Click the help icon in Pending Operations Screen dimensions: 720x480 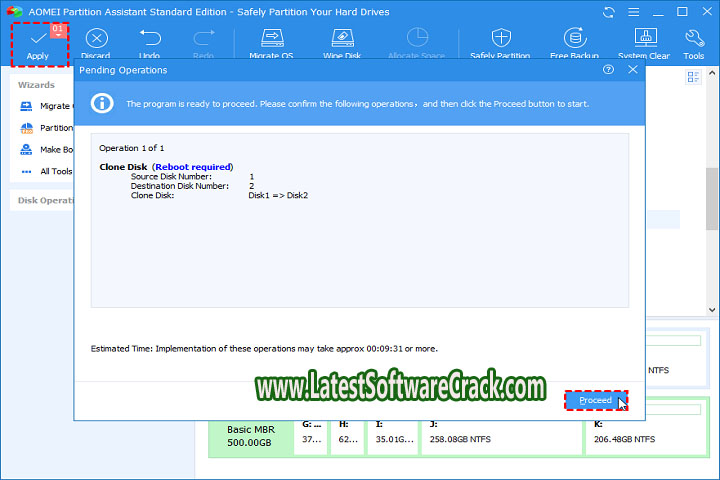(608, 69)
